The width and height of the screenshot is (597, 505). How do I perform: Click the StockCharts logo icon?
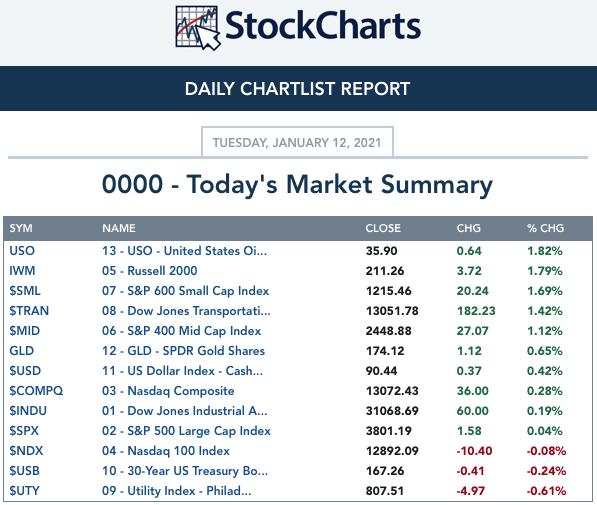coord(198,28)
